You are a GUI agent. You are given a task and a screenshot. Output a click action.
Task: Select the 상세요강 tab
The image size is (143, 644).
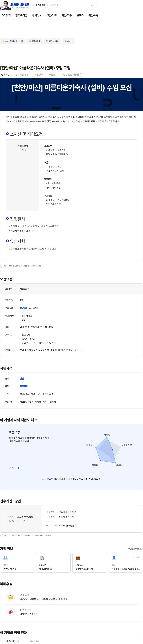click(x=5, y=75)
